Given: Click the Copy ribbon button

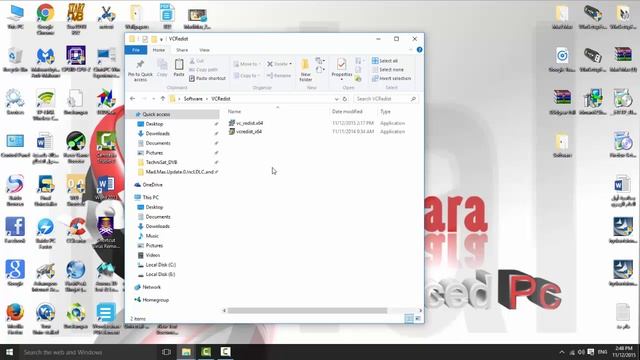Looking at the screenshot, I should click(162, 68).
